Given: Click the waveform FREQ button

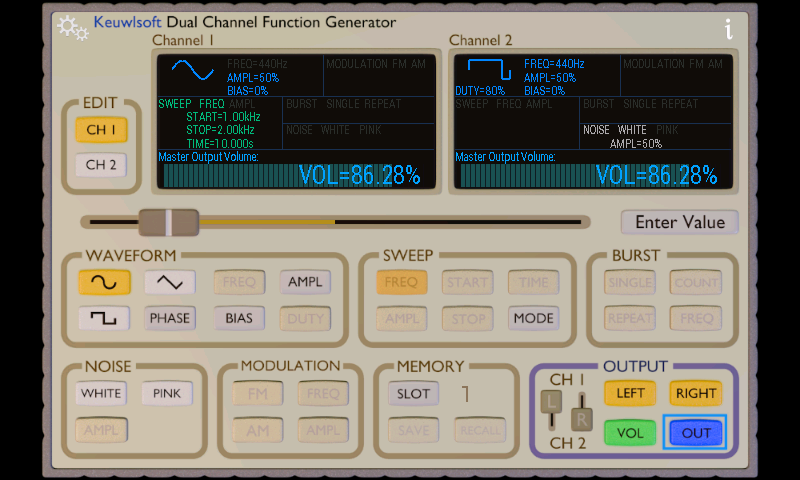Looking at the screenshot, I should [239, 282].
